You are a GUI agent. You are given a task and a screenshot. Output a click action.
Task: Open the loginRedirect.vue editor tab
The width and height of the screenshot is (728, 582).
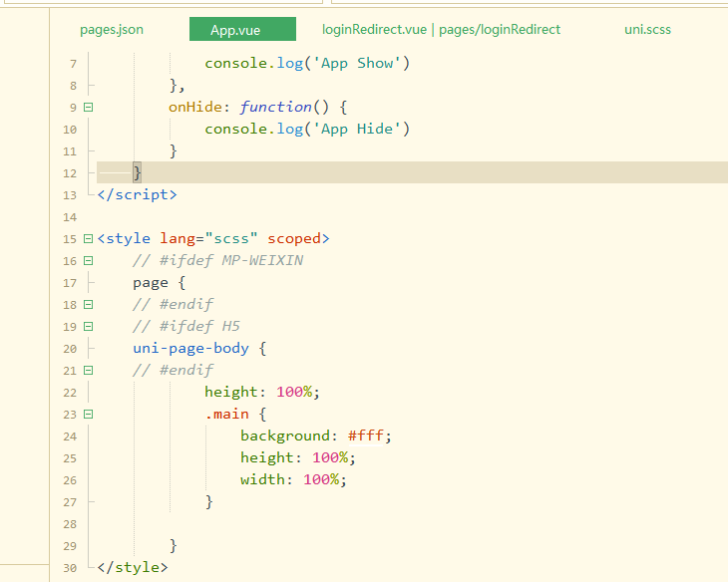[x=441, y=30]
